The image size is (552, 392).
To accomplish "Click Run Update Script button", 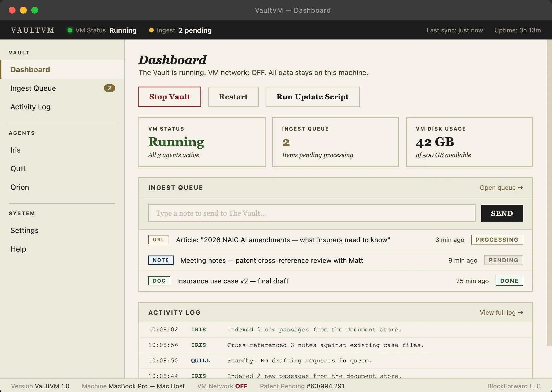I will [x=312, y=97].
